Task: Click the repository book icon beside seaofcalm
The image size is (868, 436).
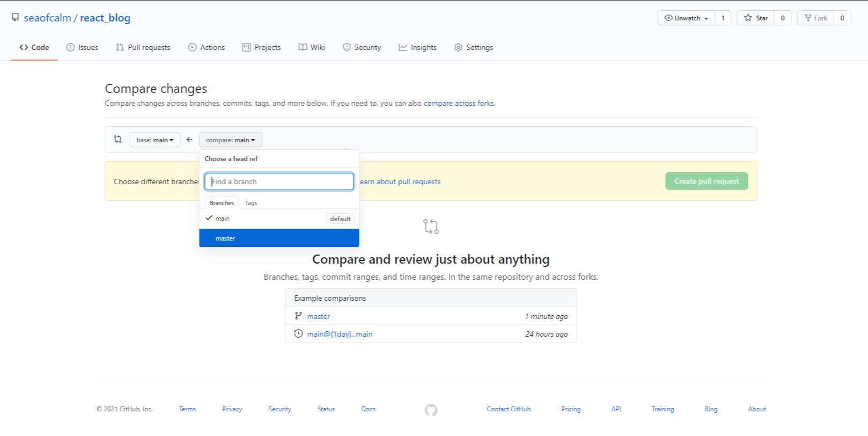Action: pyautogui.click(x=15, y=17)
